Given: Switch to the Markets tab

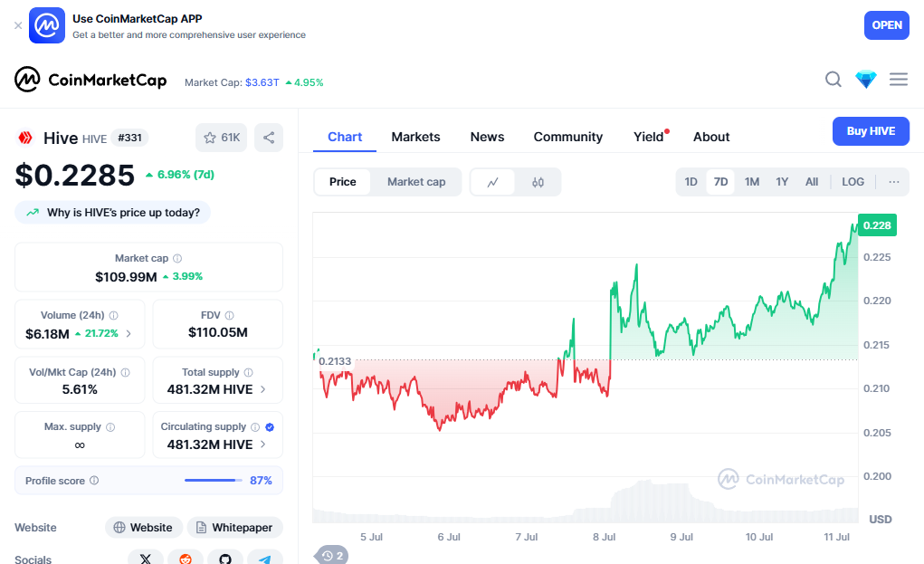Looking at the screenshot, I should [415, 137].
